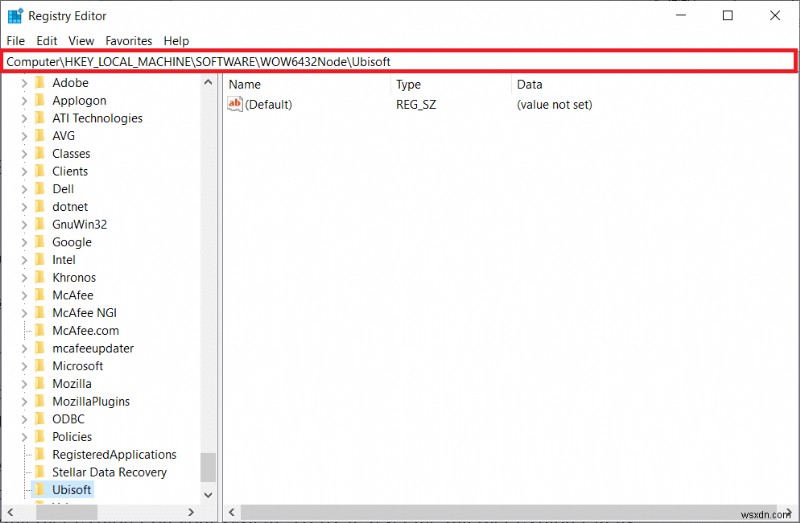The height and width of the screenshot is (523, 800).
Task: Click the tree pane scroll up arrow
Action: click(208, 82)
